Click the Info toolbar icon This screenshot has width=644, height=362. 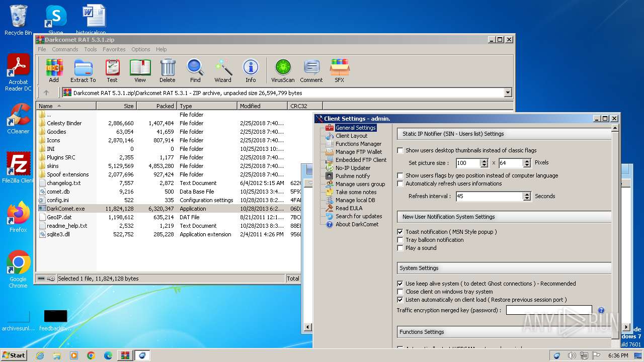(x=251, y=70)
